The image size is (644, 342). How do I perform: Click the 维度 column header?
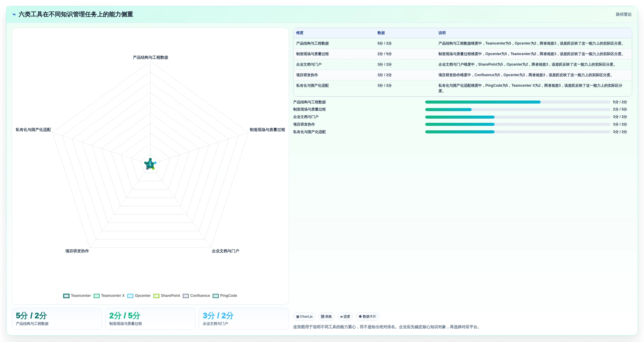[x=300, y=33]
